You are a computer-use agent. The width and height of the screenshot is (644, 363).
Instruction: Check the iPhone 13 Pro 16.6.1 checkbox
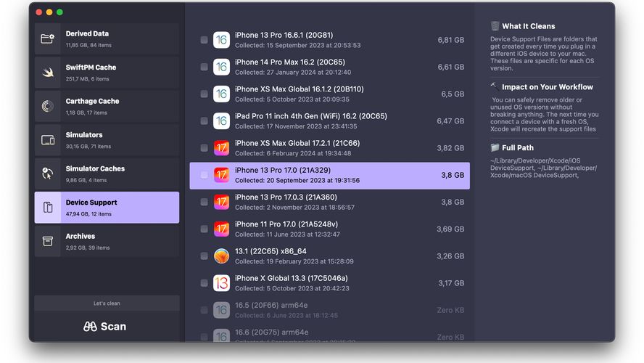[204, 40]
